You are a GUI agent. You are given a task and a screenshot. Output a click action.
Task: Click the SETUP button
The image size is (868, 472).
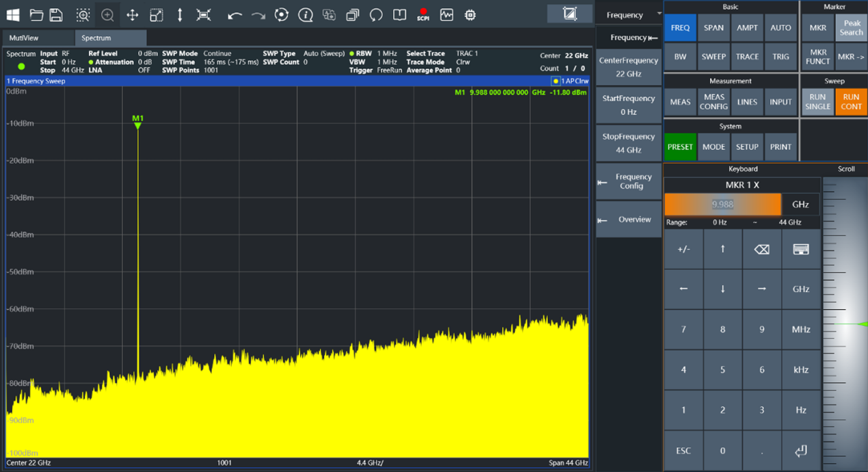tap(747, 147)
